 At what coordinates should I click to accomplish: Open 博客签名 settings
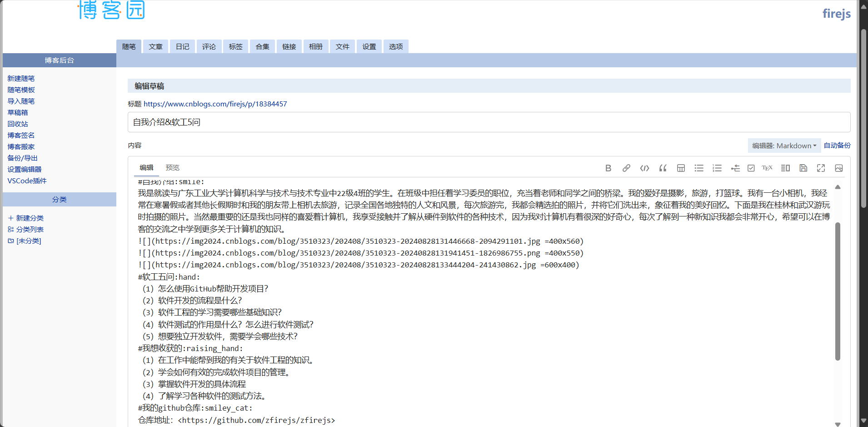click(21, 136)
